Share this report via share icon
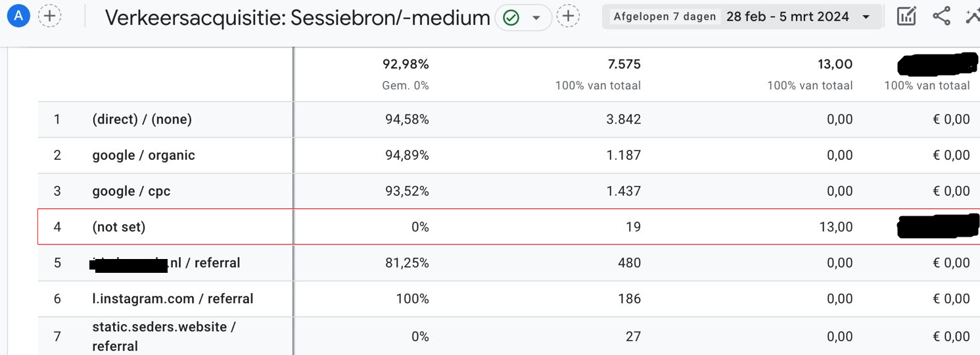The width and height of the screenshot is (980, 355). [941, 16]
